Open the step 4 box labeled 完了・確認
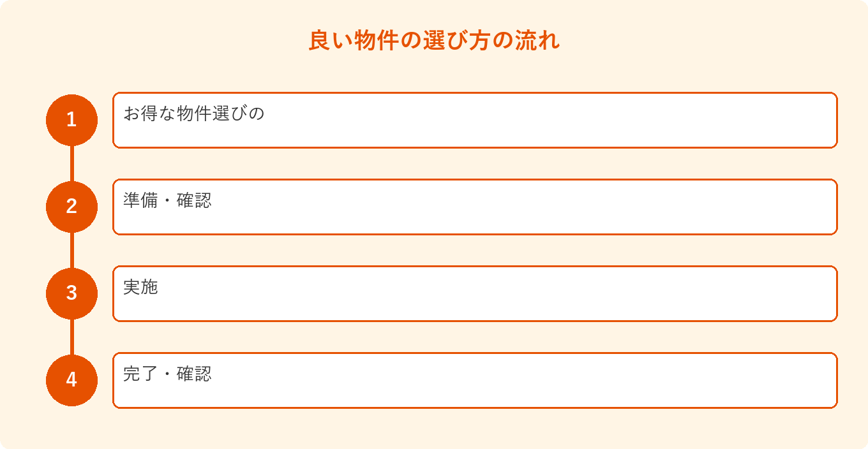Viewport: 868px width, 449px height. pyautogui.click(x=475, y=380)
